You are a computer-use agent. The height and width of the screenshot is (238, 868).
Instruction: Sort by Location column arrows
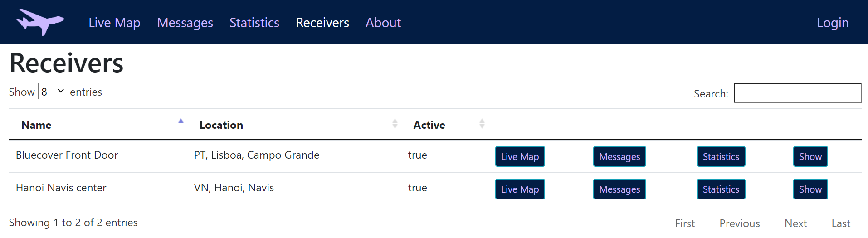(395, 124)
